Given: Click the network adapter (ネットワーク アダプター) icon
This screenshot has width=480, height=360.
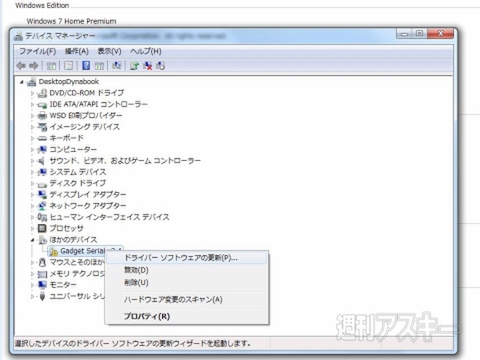Looking at the screenshot, I should coord(42,206).
